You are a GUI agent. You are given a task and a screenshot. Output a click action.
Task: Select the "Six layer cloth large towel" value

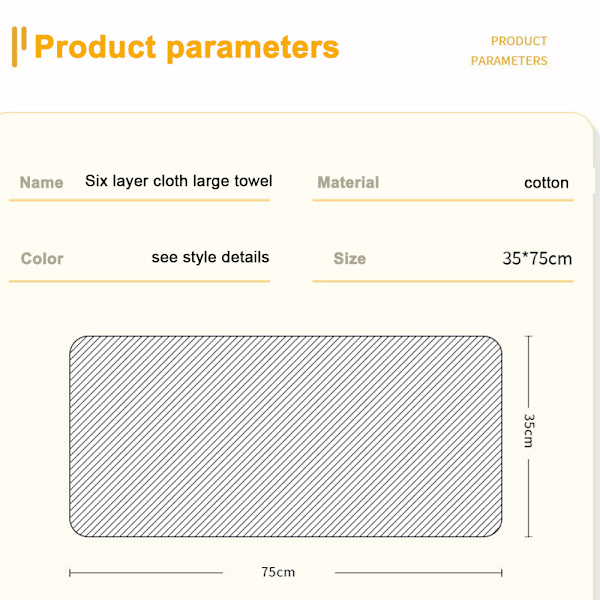[x=179, y=181]
